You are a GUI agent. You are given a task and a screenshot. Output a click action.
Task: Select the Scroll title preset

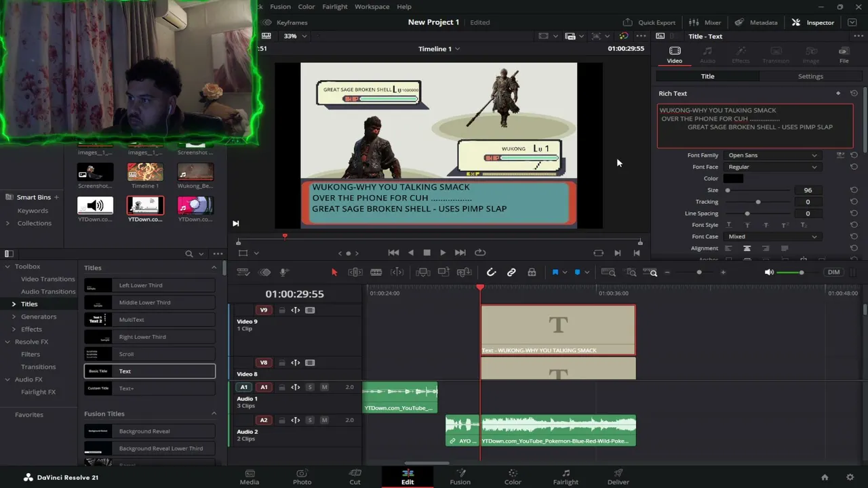(150, 354)
